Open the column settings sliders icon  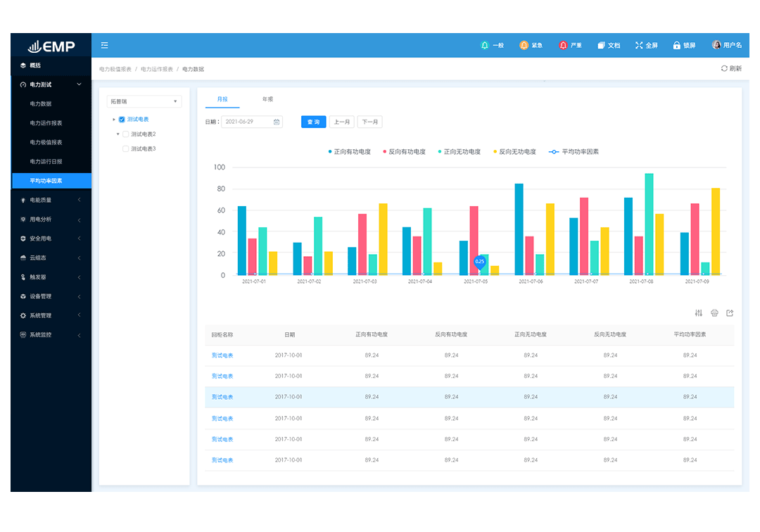coord(699,313)
